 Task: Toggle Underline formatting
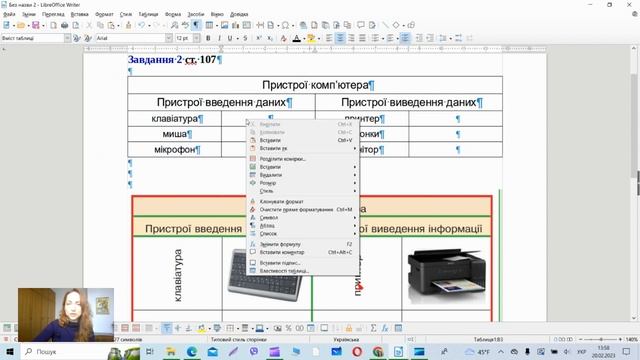point(230,38)
